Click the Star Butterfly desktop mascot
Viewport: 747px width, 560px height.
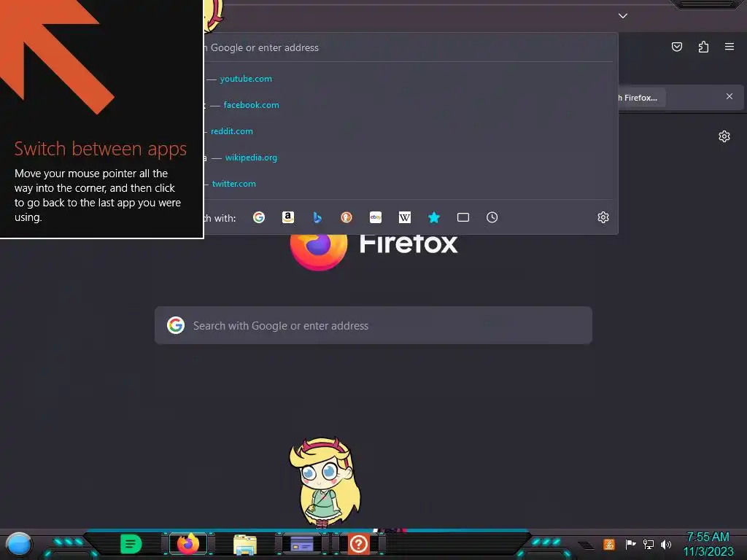325,483
